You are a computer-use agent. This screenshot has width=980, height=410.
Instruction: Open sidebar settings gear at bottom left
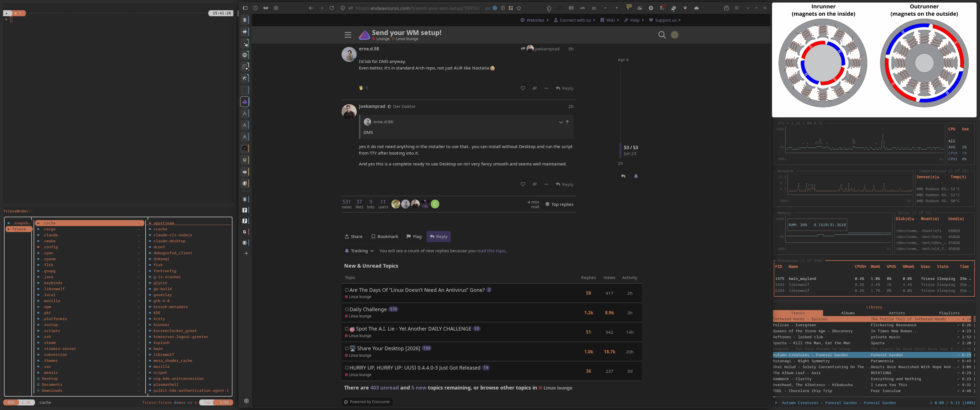246,401
